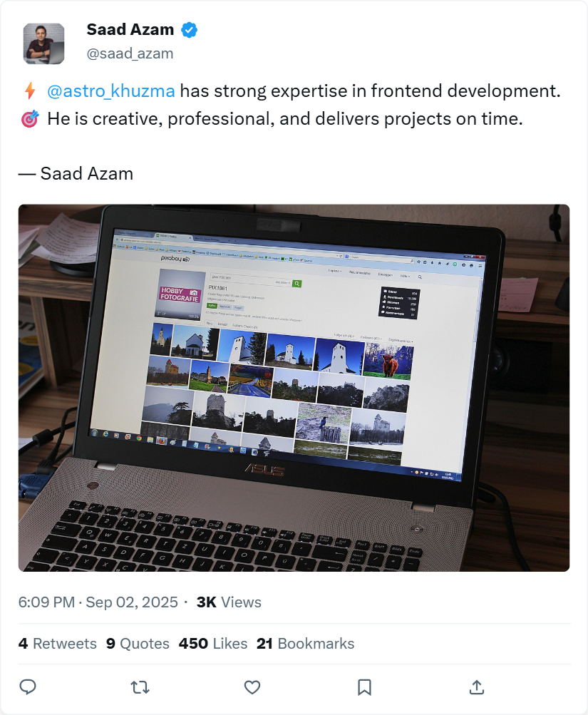Open the @astro_khuzma mention link
588x715 pixels.
point(110,91)
